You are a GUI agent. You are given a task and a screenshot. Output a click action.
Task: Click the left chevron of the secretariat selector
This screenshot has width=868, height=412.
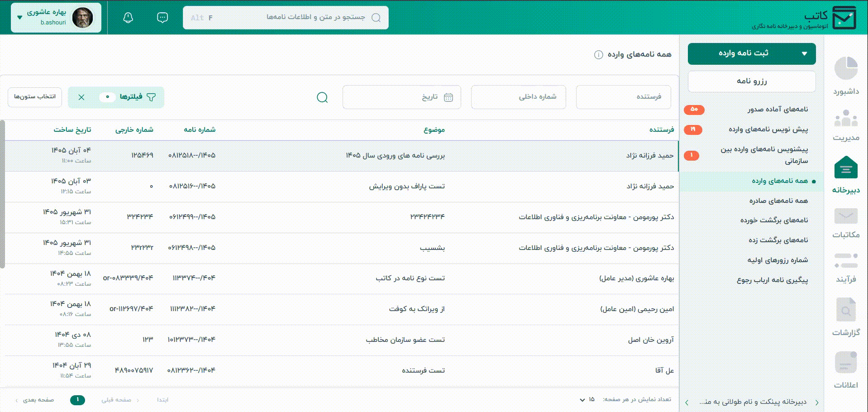click(x=687, y=402)
